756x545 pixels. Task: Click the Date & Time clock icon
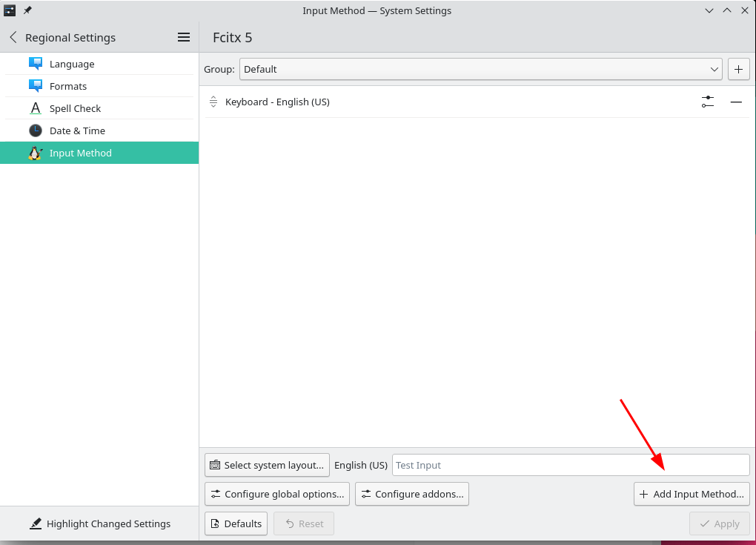pos(36,131)
